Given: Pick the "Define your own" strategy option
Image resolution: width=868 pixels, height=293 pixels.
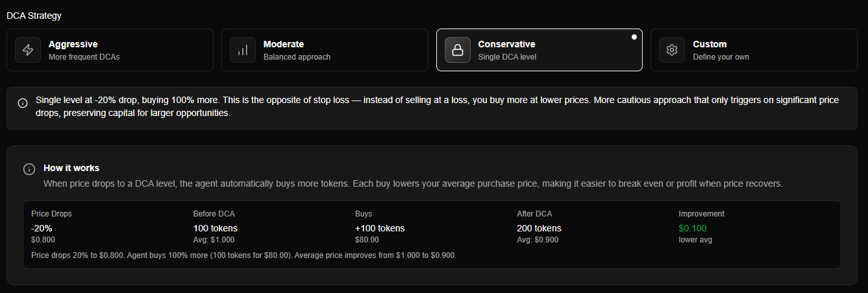Looking at the screenshot, I should coord(721,56).
